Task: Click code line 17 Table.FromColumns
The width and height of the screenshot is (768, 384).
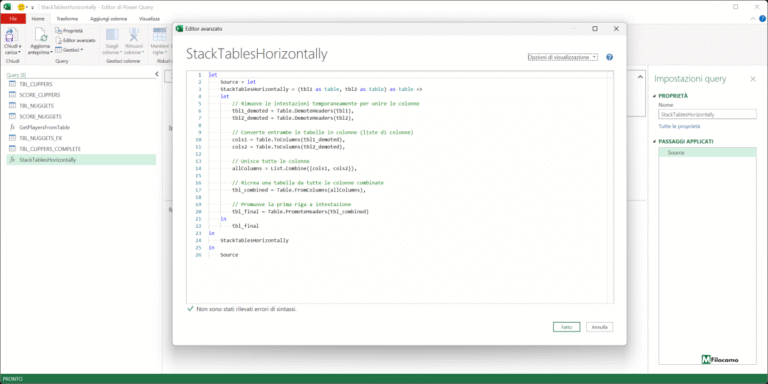Action: (299, 190)
